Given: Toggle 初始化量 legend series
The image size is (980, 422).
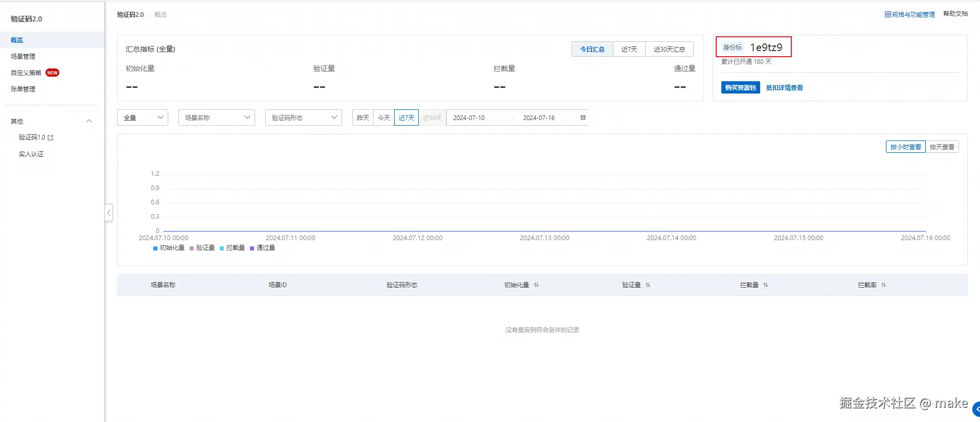Looking at the screenshot, I should tap(169, 248).
